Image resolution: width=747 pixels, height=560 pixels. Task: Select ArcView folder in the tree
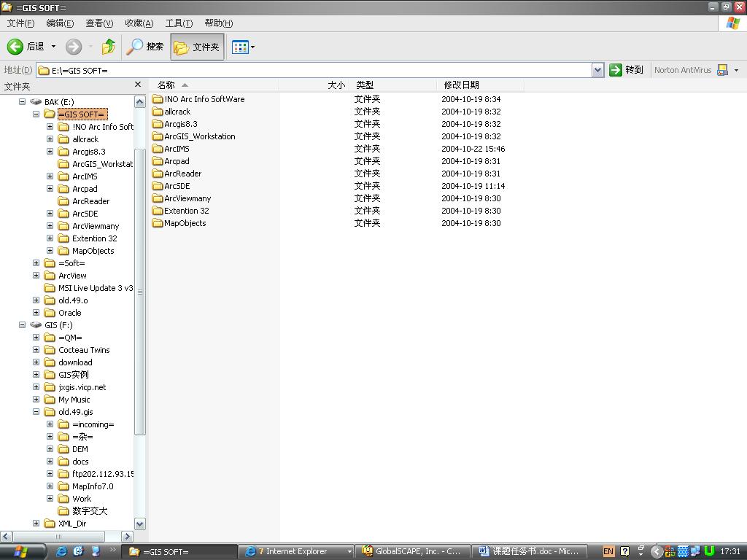click(x=65, y=276)
